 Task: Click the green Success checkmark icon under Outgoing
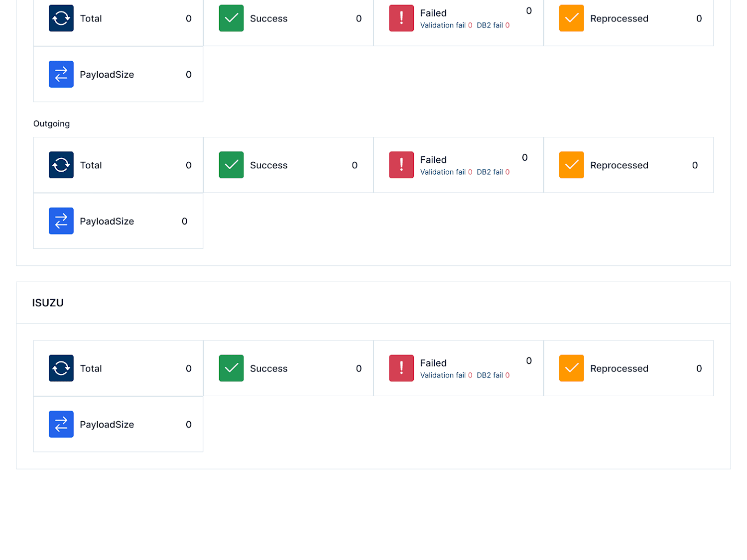coord(231,165)
